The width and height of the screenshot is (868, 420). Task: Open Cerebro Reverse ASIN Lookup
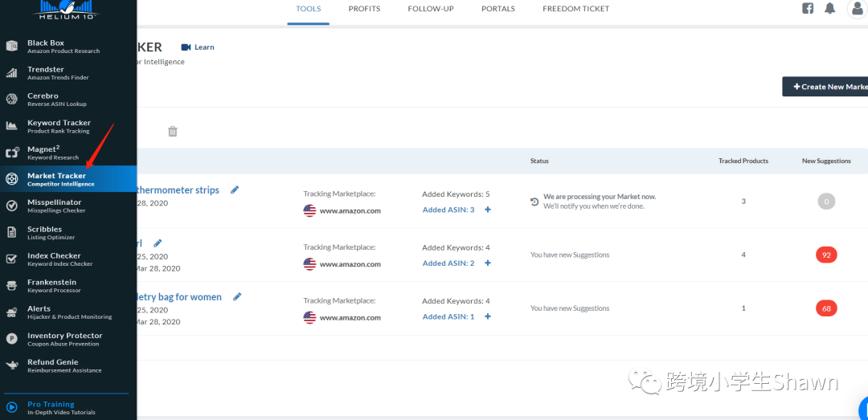pos(63,100)
